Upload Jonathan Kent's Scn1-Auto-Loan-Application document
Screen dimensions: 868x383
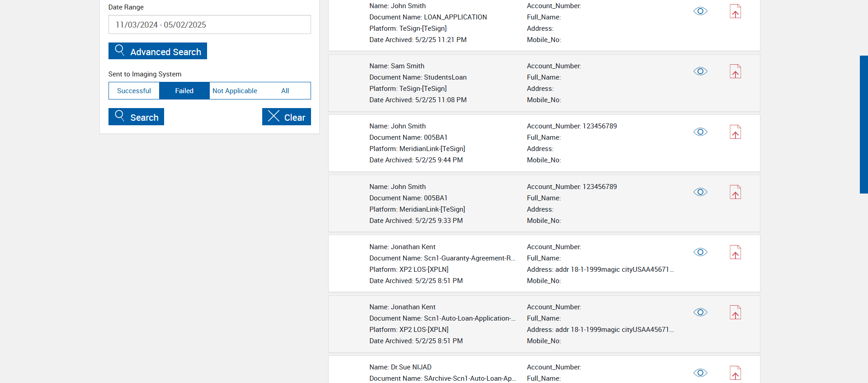(x=736, y=312)
